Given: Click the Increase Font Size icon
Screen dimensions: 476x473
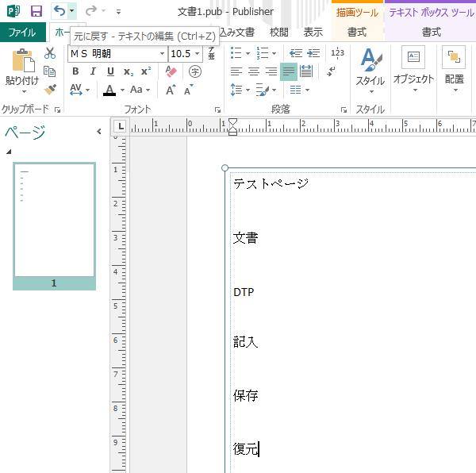Looking at the screenshot, I should [x=171, y=90].
